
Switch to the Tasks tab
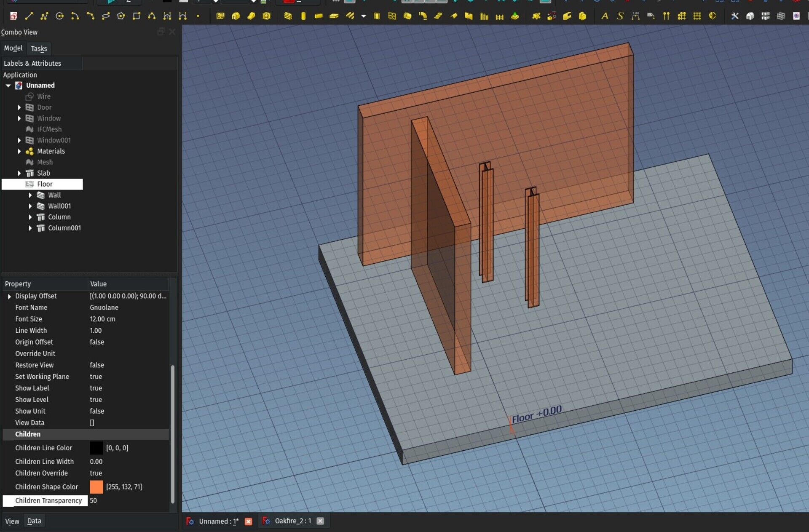click(x=39, y=48)
